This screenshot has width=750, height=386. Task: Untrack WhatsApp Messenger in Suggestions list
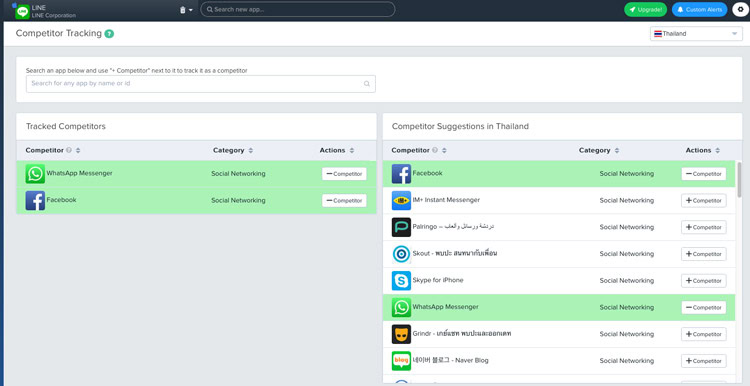[704, 308]
